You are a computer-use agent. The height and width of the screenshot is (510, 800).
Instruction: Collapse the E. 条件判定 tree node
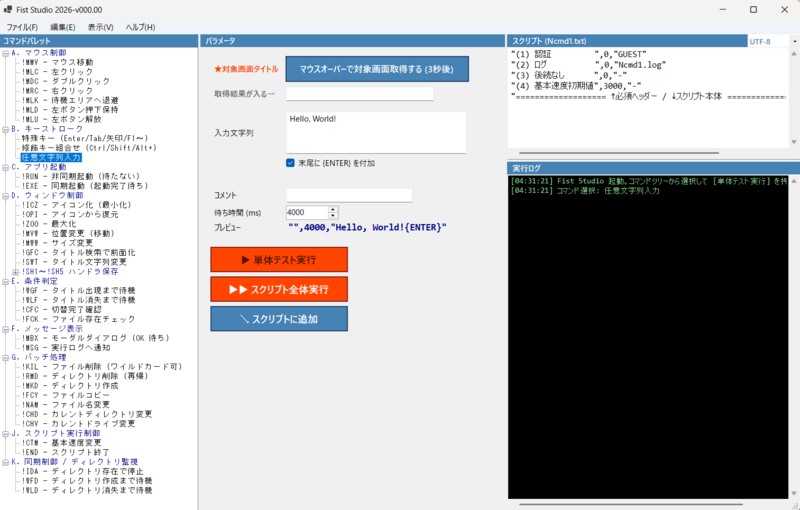pyautogui.click(x=6, y=282)
